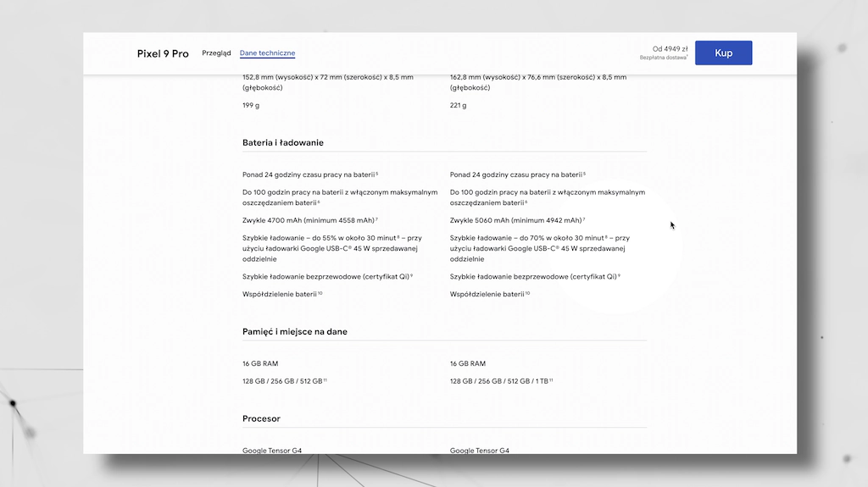Click the Procesor heading
868x487 pixels.
pyautogui.click(x=261, y=418)
